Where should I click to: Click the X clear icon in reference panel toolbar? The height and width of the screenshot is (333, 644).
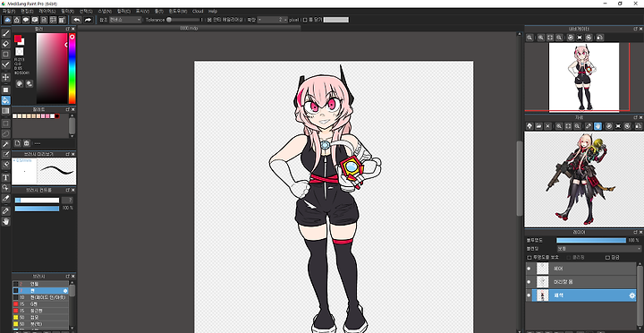click(x=548, y=126)
